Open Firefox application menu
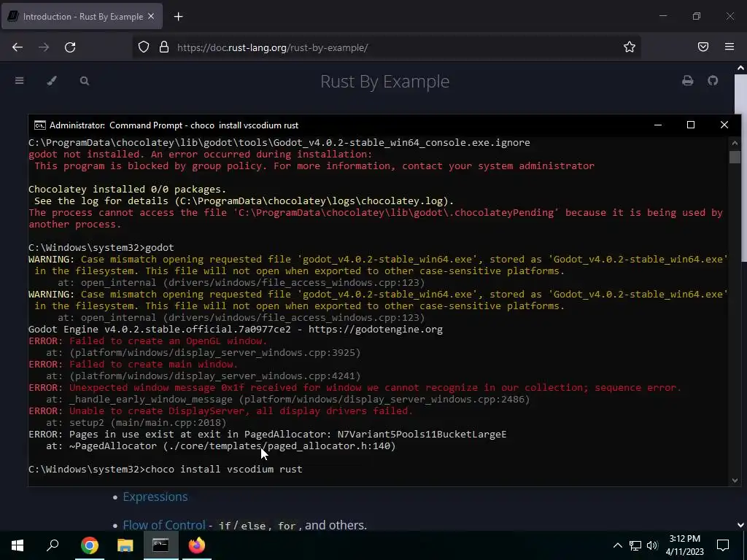This screenshot has width=747, height=560. point(729,47)
